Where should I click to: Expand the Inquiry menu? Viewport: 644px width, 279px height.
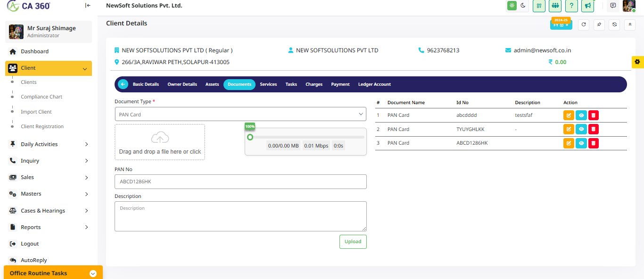[49, 161]
